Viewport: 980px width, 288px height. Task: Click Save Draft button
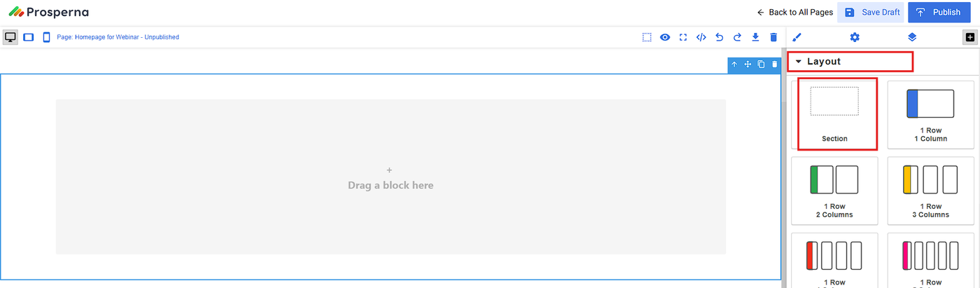871,13
